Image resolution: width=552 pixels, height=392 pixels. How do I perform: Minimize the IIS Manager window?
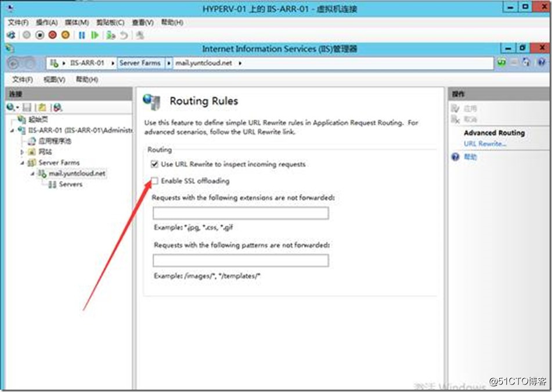tap(508, 48)
